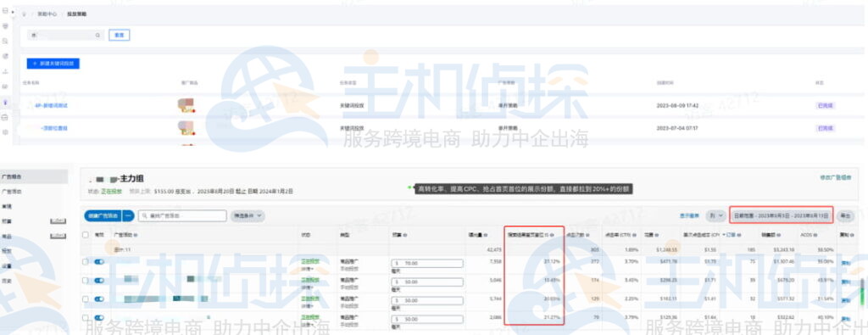This screenshot has width=868, height=335.
Task: Tick the checkbox for the 5,744 impressions row
Action: (x=86, y=299)
